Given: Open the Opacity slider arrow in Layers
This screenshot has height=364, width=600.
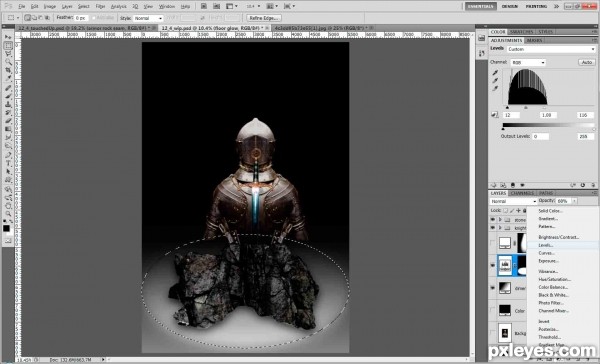Looking at the screenshot, I should tap(574, 201).
